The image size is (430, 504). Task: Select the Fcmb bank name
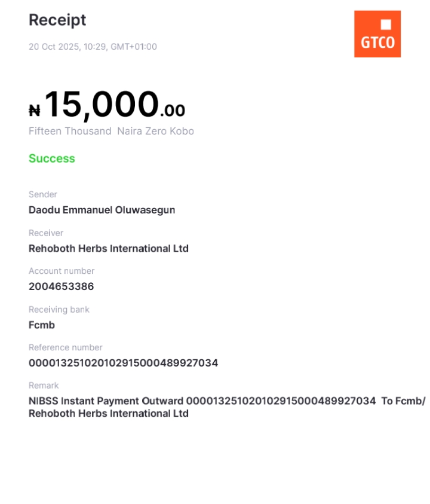[42, 325]
